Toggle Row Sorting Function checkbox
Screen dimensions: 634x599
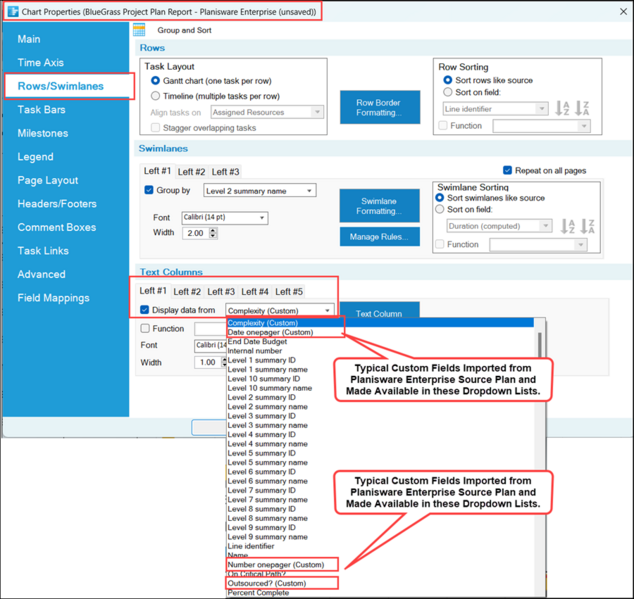(x=443, y=126)
